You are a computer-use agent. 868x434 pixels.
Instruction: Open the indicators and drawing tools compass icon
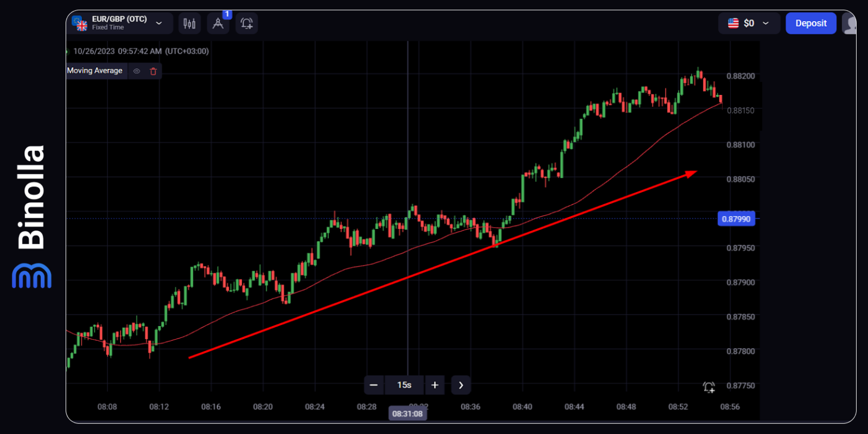(218, 24)
